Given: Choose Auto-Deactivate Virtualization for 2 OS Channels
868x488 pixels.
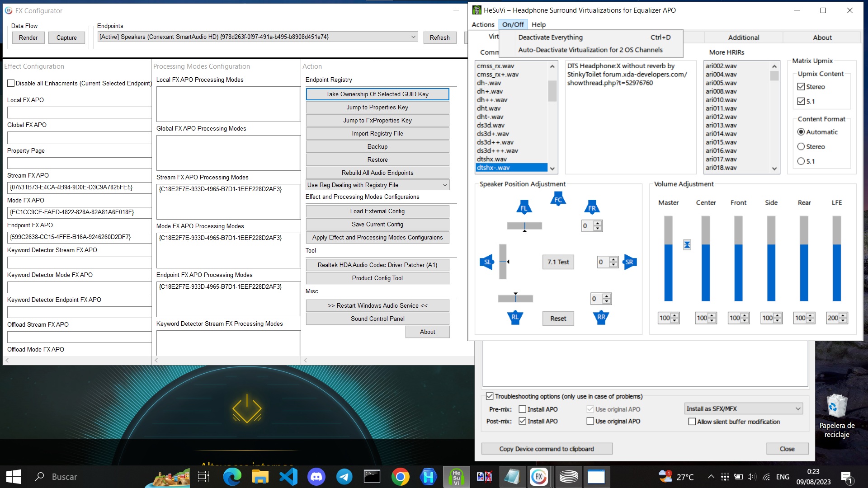Looking at the screenshot, I should pos(591,50).
